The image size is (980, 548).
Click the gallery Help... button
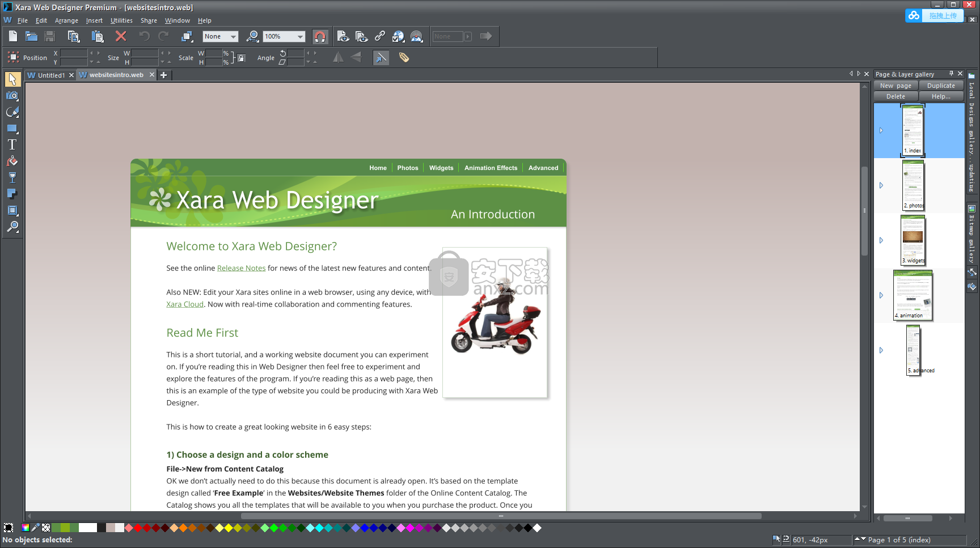941,96
